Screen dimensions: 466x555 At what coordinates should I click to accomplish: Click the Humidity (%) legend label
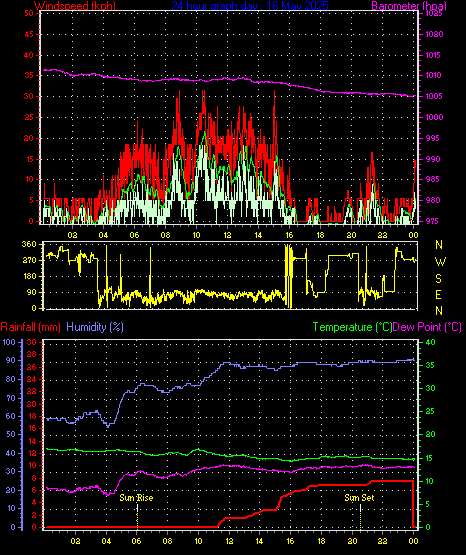click(95, 327)
